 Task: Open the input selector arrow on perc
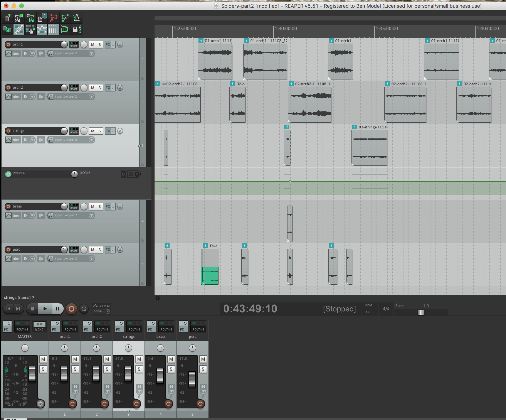click(92, 259)
